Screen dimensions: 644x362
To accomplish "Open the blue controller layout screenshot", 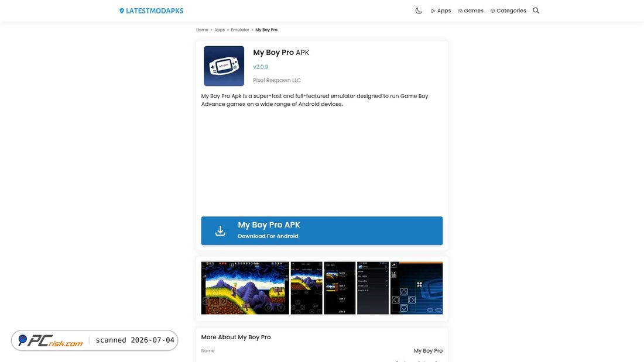I will click(416, 288).
